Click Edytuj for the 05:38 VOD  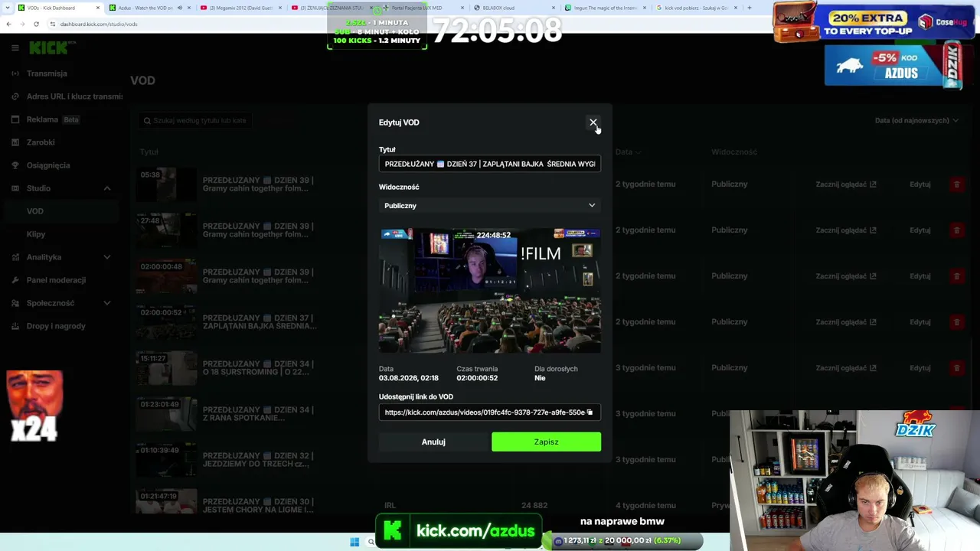click(x=920, y=184)
